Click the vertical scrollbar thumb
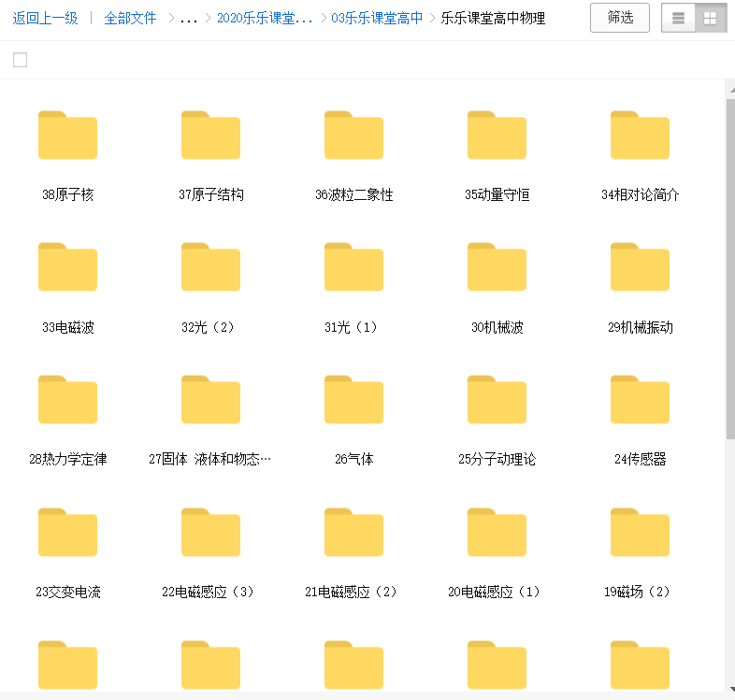The height and width of the screenshot is (700, 735). pyautogui.click(x=730, y=269)
